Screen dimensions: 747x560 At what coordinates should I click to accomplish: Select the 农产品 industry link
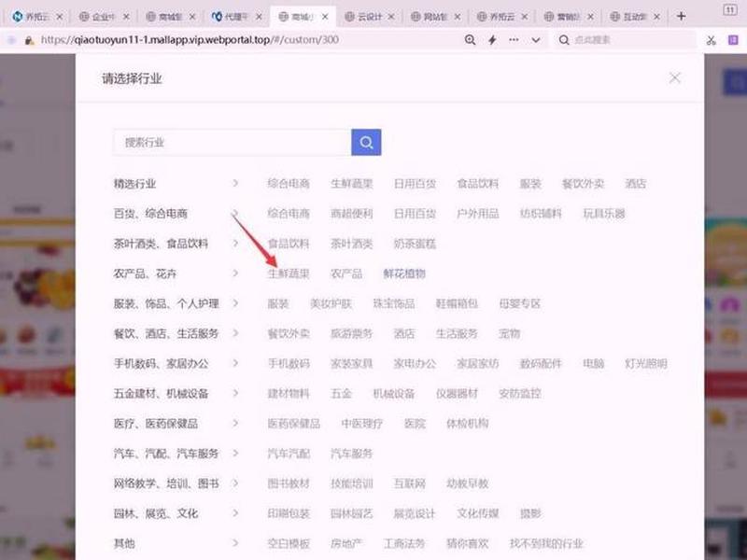tap(346, 273)
